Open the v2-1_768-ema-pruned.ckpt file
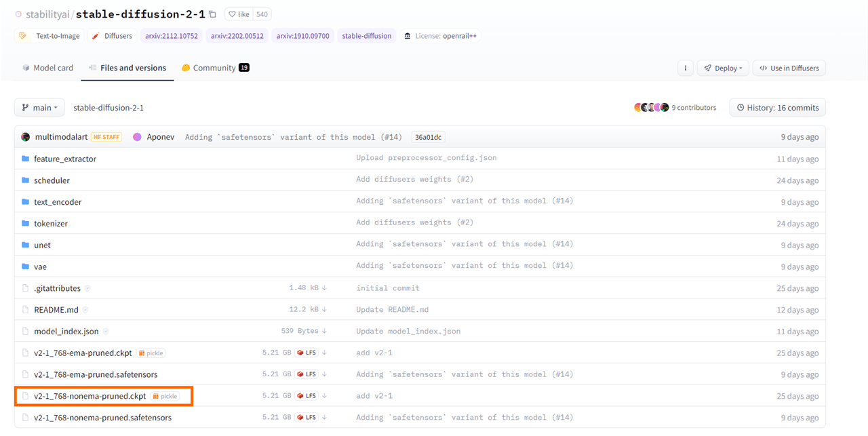This screenshot has height=436, width=868. coord(83,353)
